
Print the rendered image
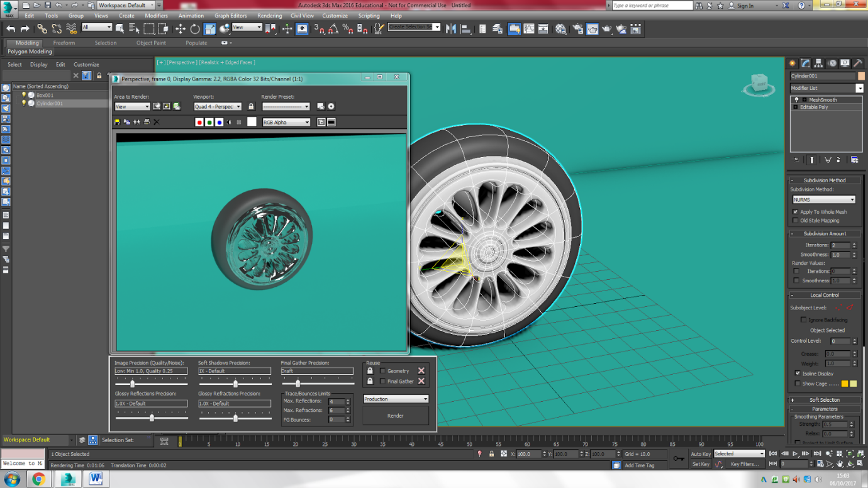click(147, 122)
